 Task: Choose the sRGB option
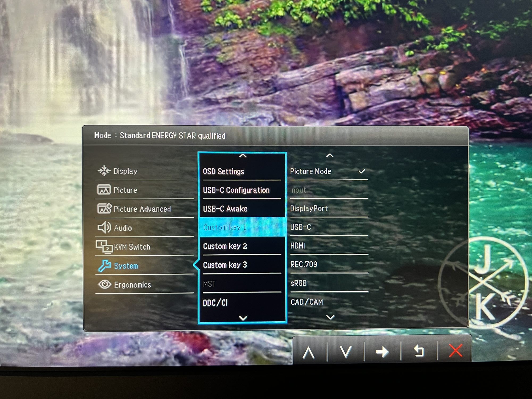coord(298,283)
